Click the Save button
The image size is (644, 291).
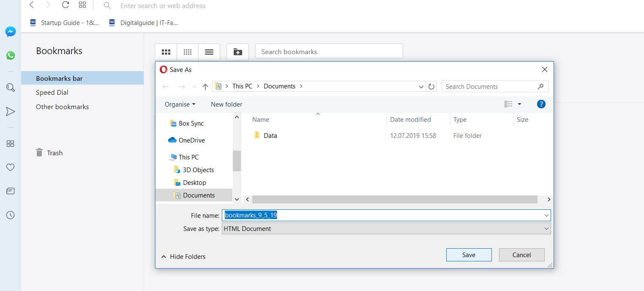click(x=469, y=255)
